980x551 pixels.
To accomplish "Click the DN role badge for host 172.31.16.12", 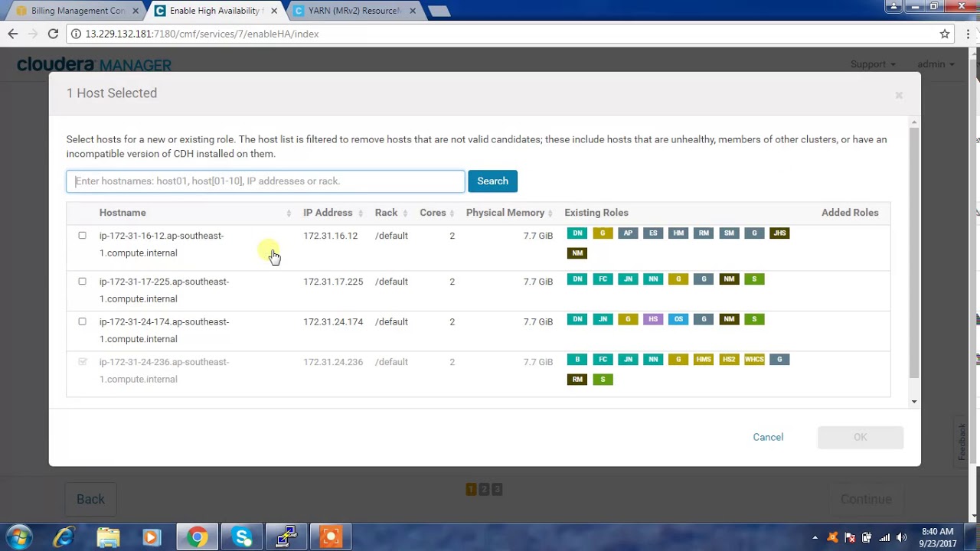I will [577, 233].
